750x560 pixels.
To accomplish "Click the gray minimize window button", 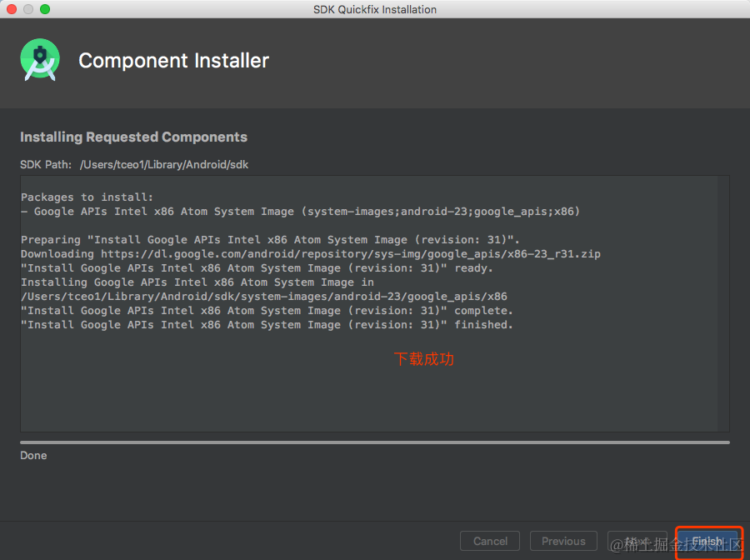I will click(28, 9).
